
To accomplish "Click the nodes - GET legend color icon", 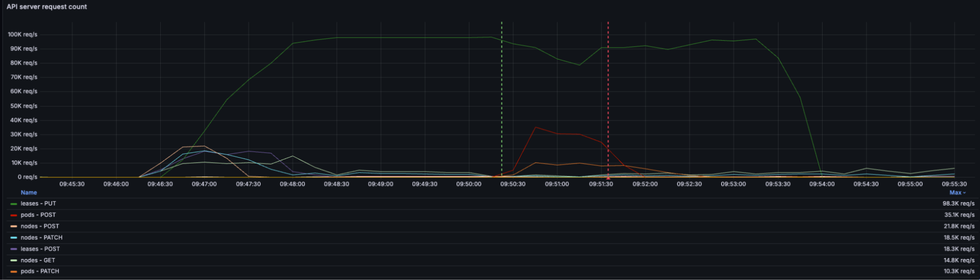I will [14, 260].
